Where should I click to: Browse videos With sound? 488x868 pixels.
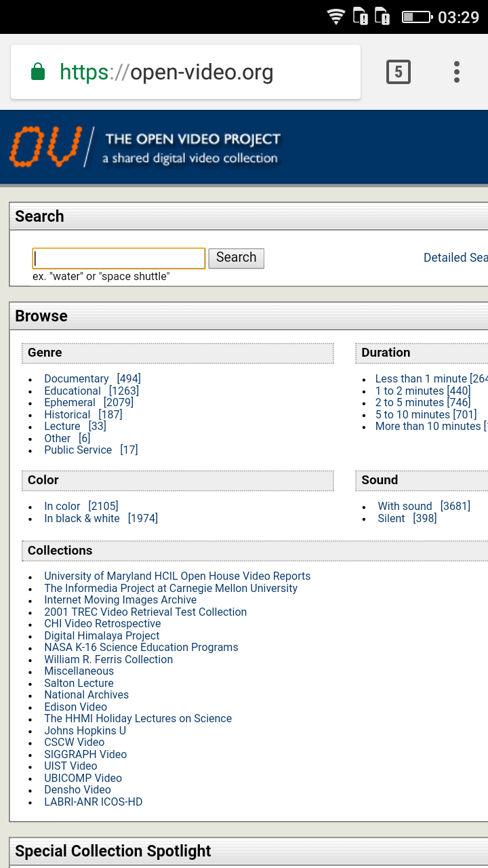click(405, 506)
